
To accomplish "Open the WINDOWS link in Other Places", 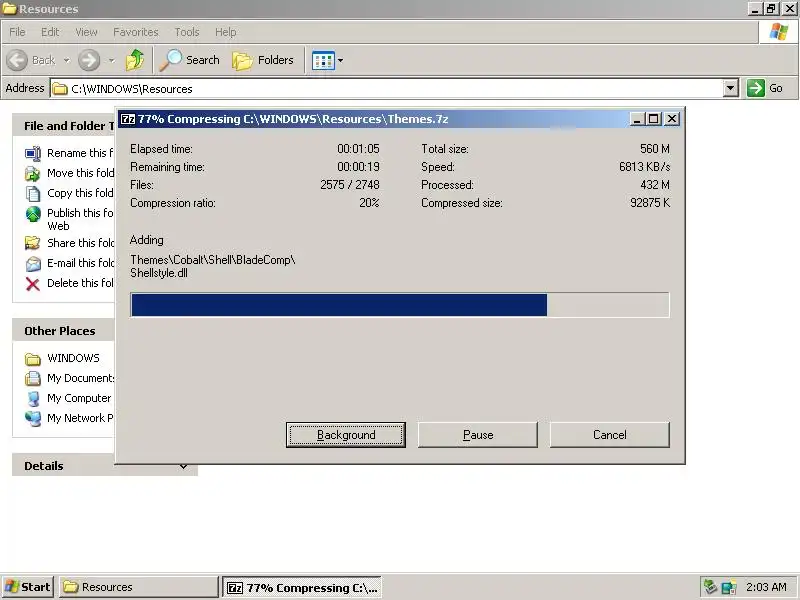I will point(73,358).
